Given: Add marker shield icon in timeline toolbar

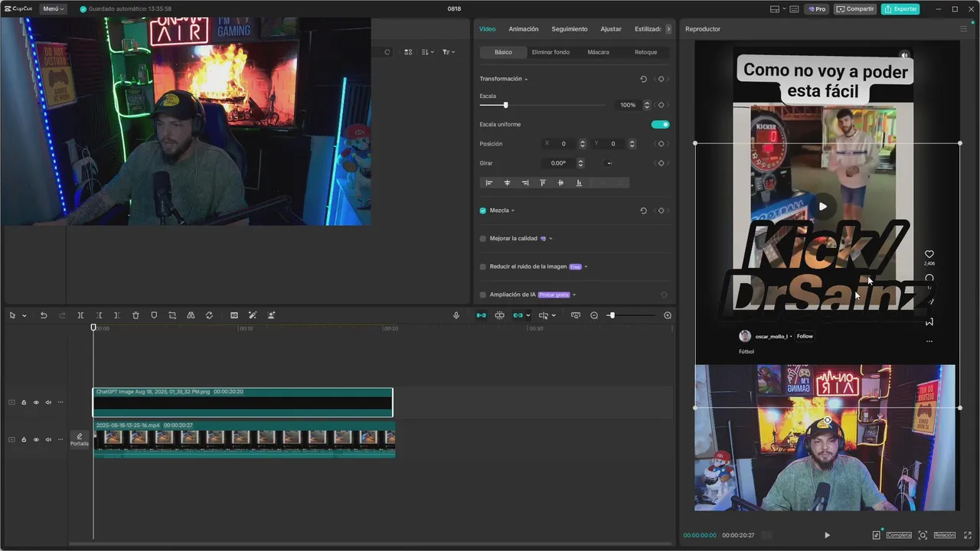Looking at the screenshot, I should click(x=154, y=315).
